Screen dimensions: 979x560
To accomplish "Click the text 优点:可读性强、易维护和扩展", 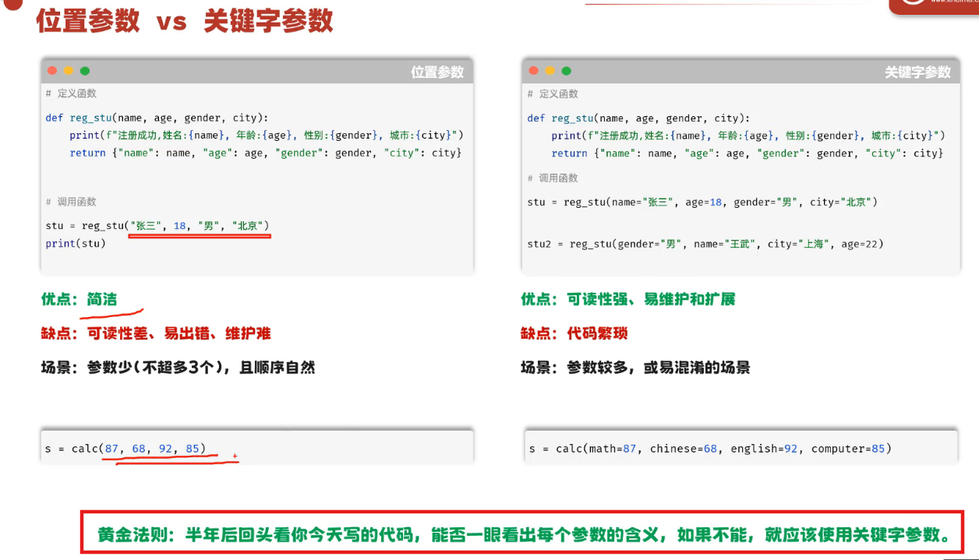I will click(628, 299).
